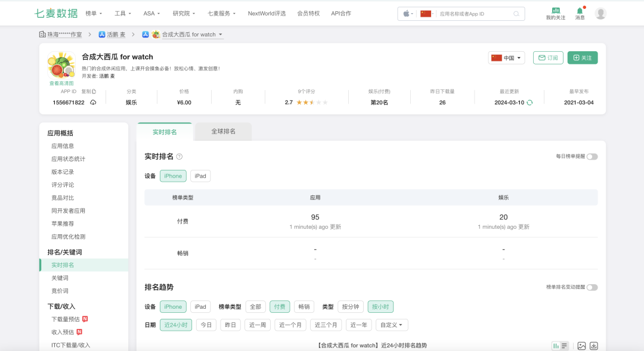Switch chart to bar view icon

[556, 346]
